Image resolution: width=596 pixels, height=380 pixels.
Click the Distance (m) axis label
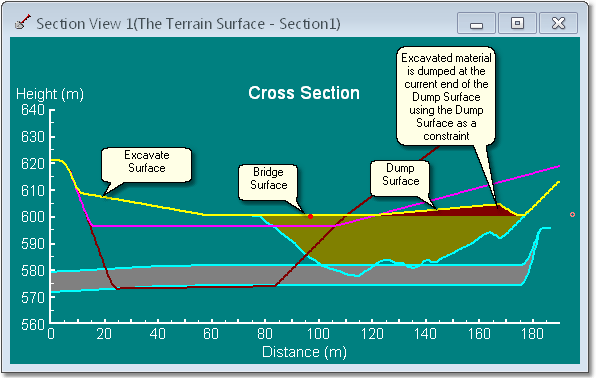click(304, 352)
